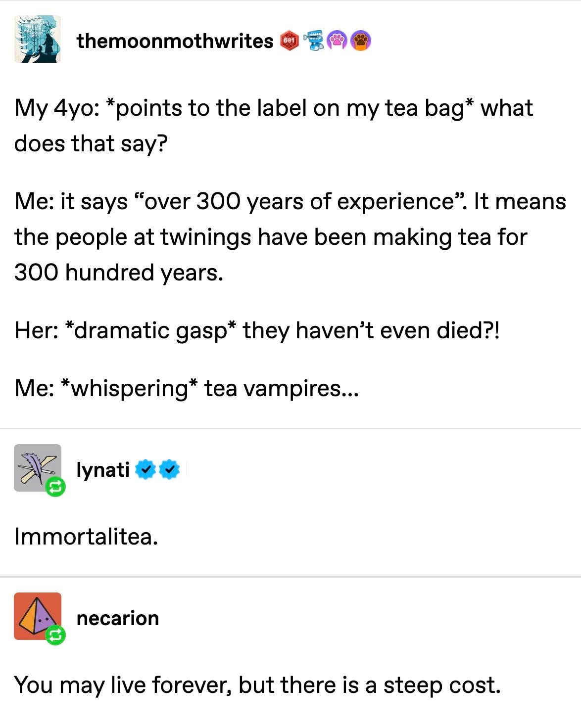
Task: Click the "Immortalitea." reply text
Action: pyautogui.click(x=86, y=537)
